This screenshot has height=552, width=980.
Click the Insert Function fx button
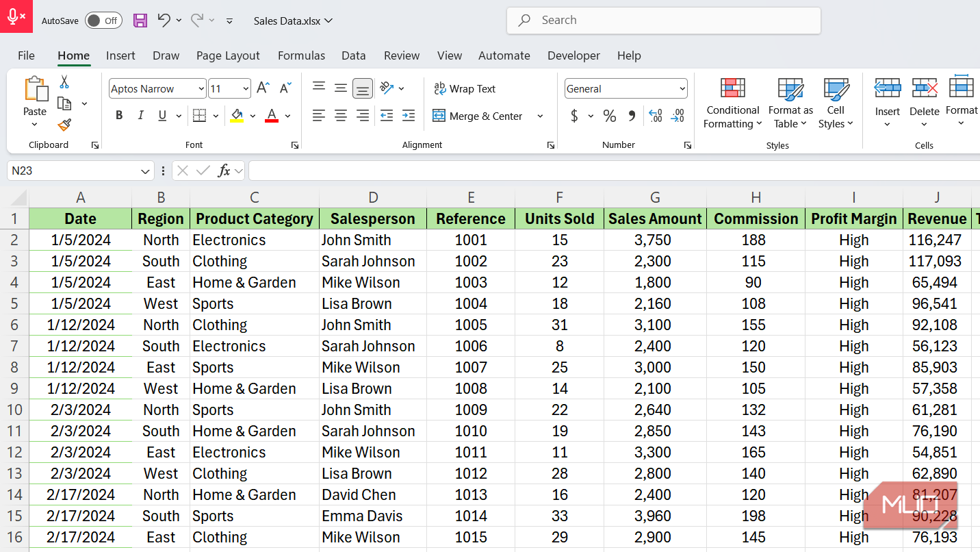pyautogui.click(x=224, y=171)
